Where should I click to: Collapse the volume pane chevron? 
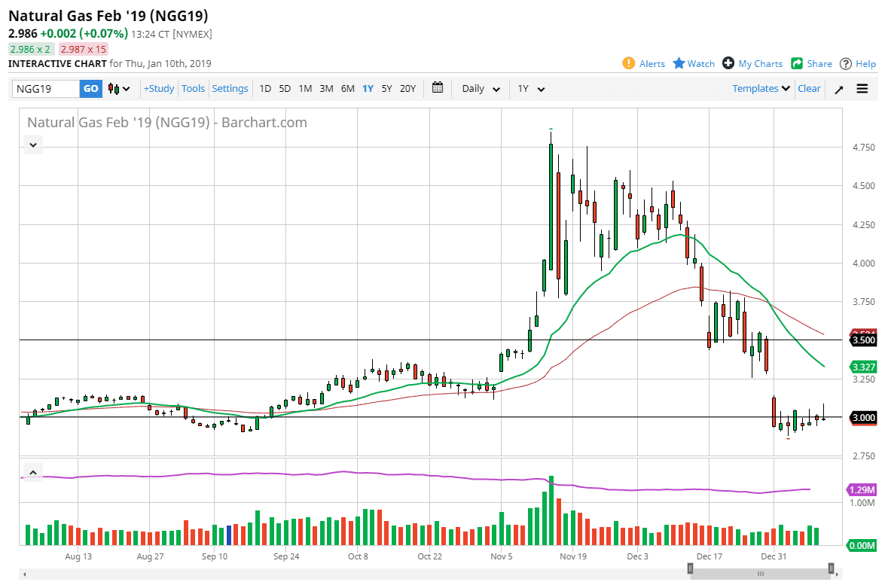[32, 472]
